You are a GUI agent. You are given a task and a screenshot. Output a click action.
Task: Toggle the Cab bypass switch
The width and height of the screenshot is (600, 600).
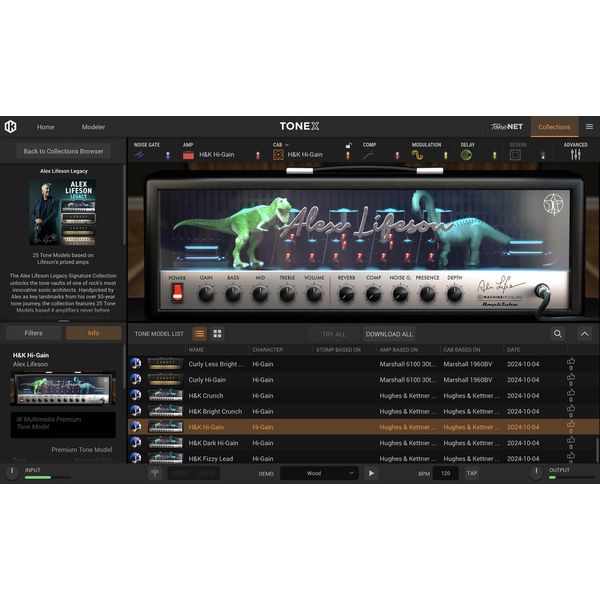(x=348, y=155)
